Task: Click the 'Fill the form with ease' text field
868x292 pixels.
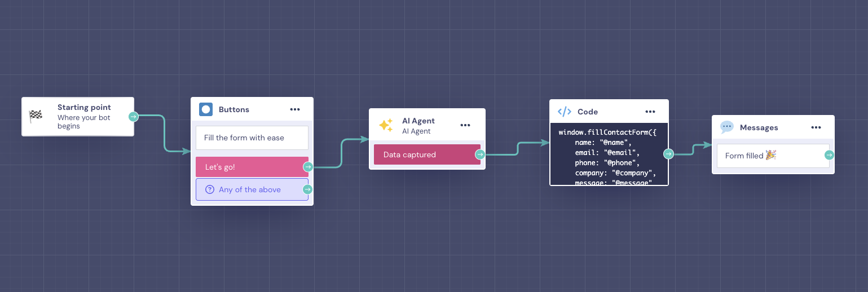Action: [252, 138]
